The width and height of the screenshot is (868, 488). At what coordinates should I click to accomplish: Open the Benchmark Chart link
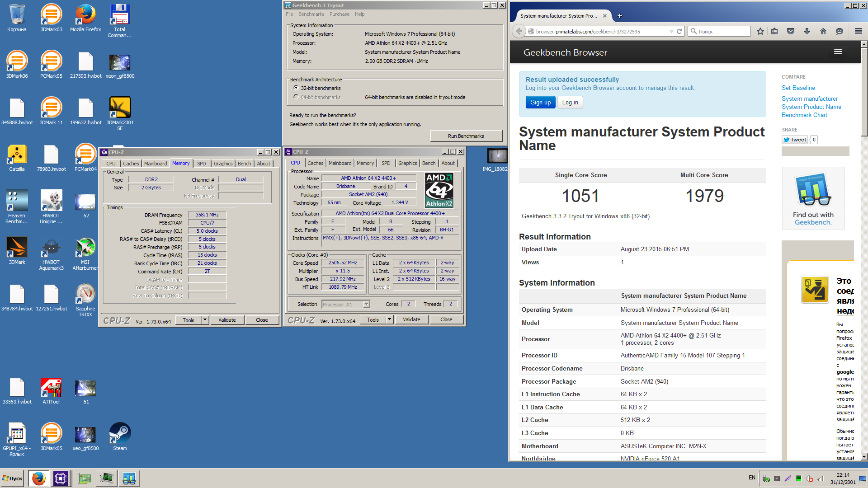click(x=804, y=115)
